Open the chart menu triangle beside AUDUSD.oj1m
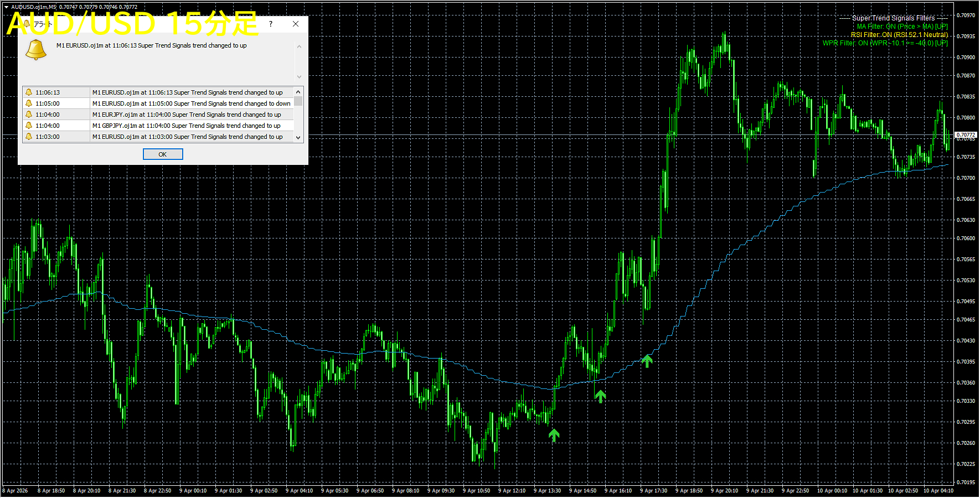 tap(6, 7)
